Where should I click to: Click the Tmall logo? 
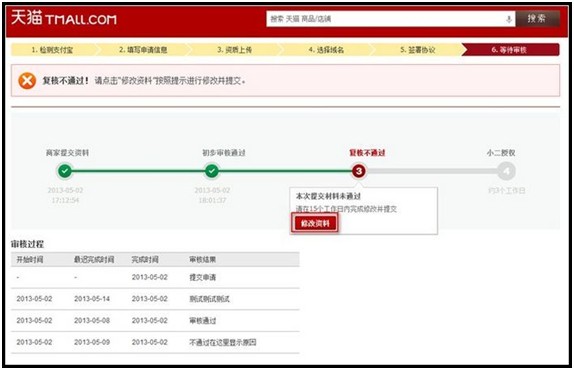[x=64, y=18]
